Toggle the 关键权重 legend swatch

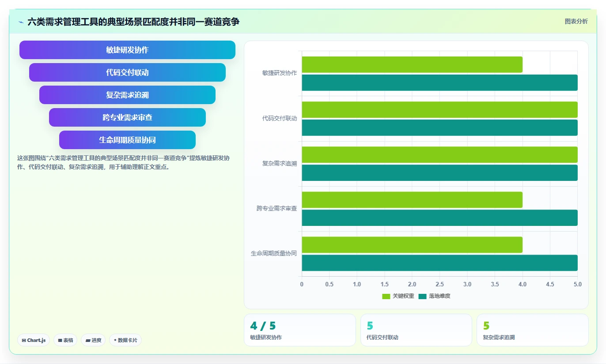pos(386,296)
